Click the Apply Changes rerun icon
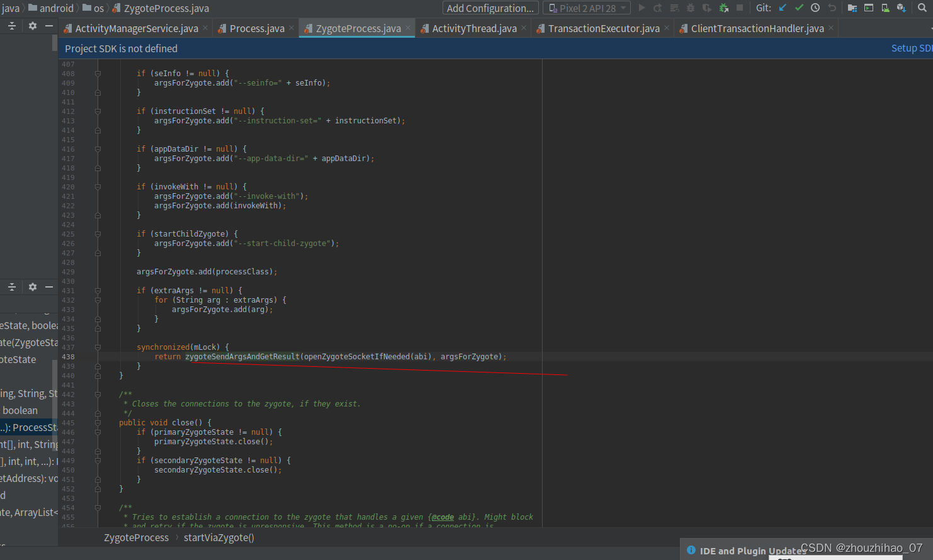The height and width of the screenshot is (560, 933). click(658, 8)
